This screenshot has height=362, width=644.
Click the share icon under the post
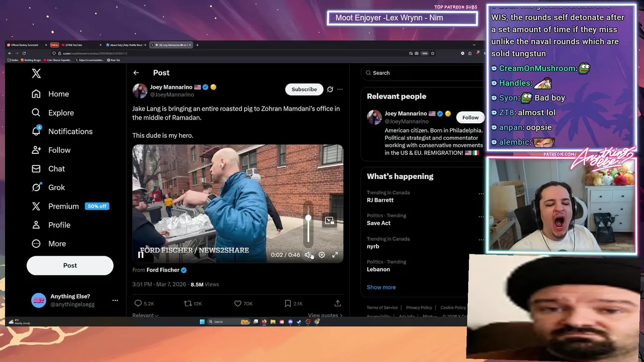click(338, 303)
